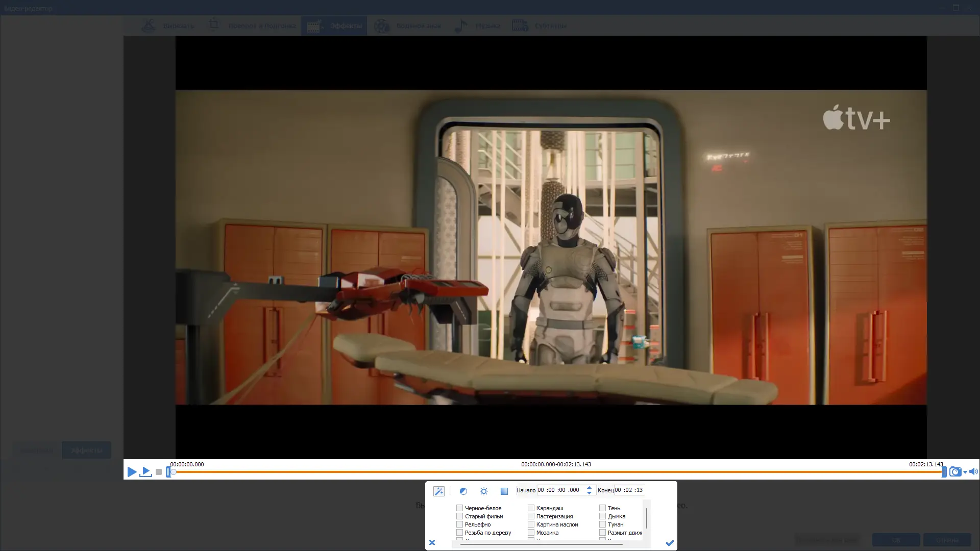Take a snapshot with the camera icon
Image resolution: width=980 pixels, height=551 pixels.
(955, 472)
